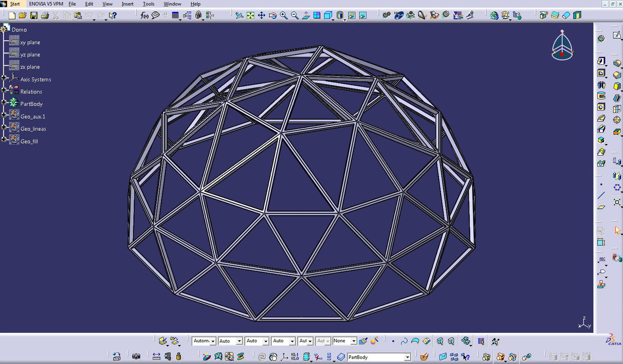The width and height of the screenshot is (623, 364).
Task: Click the Lock icon in knowledge toolbar
Action: 199,16
